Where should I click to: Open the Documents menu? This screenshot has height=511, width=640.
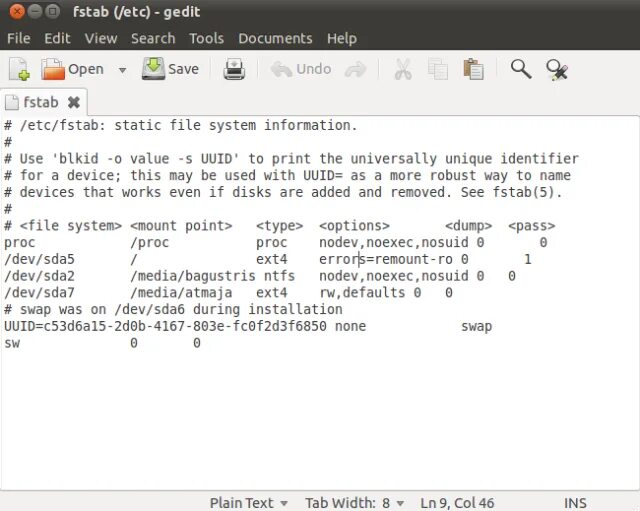275,38
